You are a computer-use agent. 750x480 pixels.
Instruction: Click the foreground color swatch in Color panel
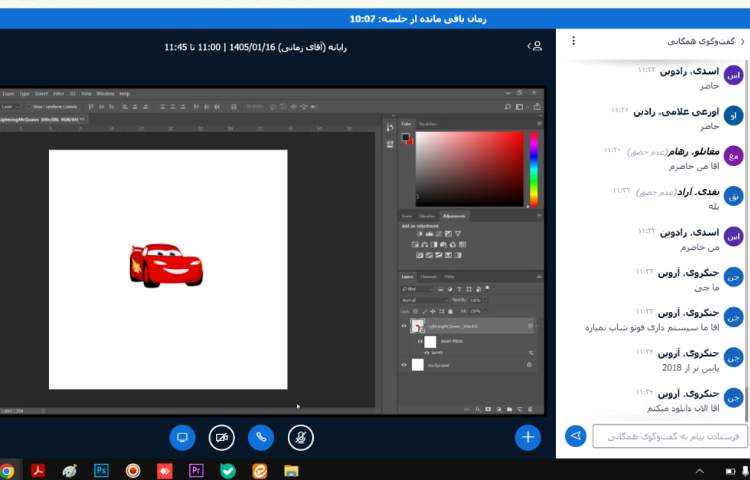(406, 137)
